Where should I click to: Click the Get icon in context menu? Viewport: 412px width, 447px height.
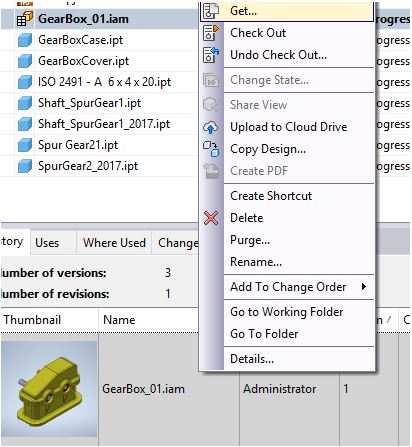click(x=211, y=10)
